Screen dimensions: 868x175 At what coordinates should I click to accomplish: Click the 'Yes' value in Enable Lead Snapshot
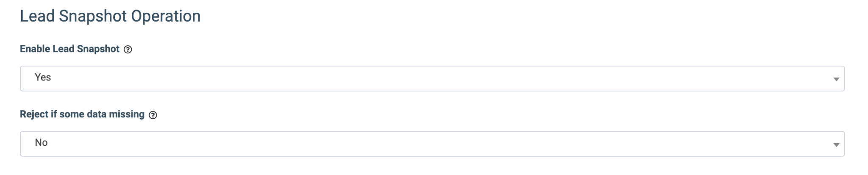43,78
